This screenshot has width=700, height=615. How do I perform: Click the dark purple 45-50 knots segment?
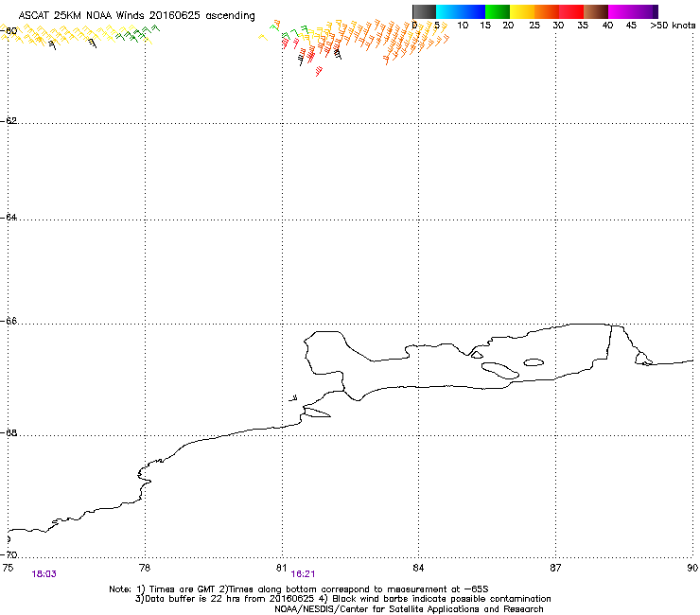[645, 11]
